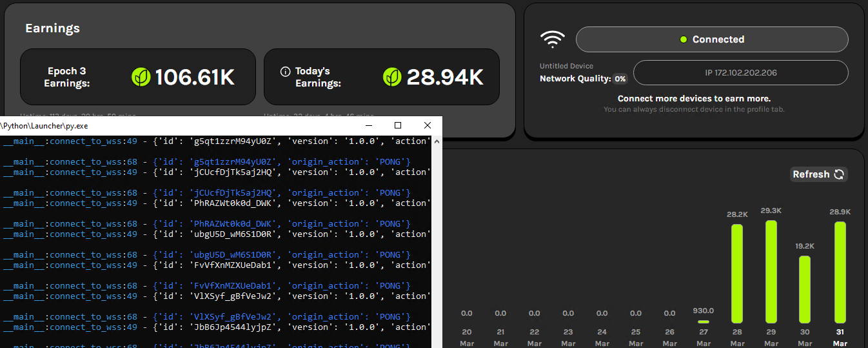Viewport: 868px width, 348px height.
Task: Click console line with id 'VlXSyf_gBfVeJw2' PONG
Action: pyautogui.click(x=206, y=316)
